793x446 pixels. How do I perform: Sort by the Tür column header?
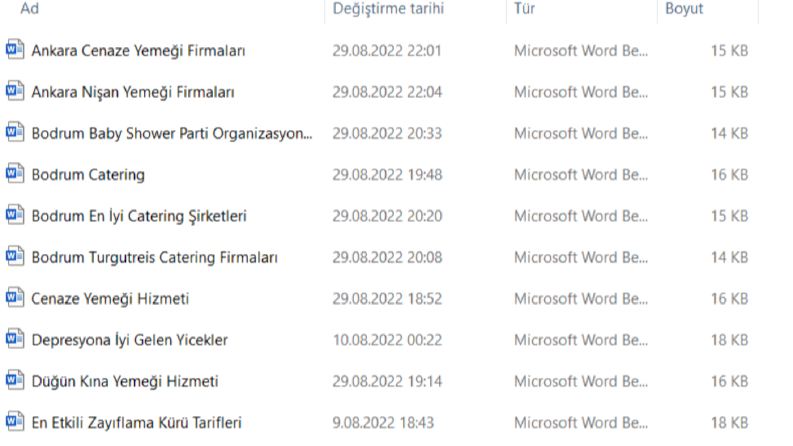click(524, 9)
